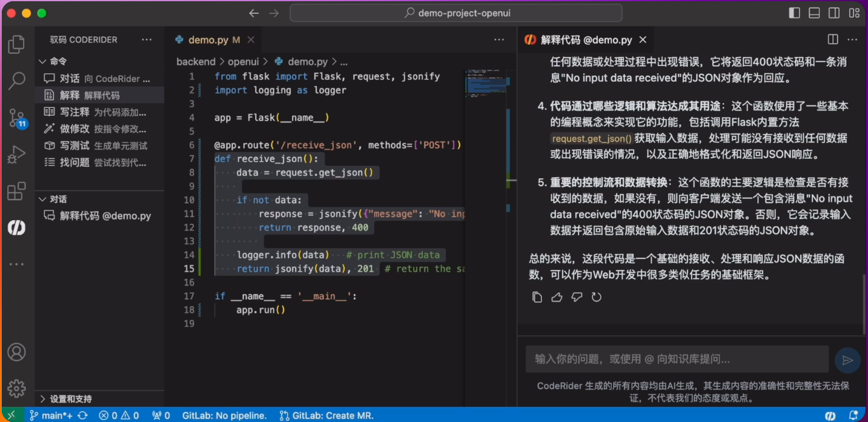This screenshot has height=422, width=868.
Task: Open the Search view in the activity bar
Action: (16, 80)
